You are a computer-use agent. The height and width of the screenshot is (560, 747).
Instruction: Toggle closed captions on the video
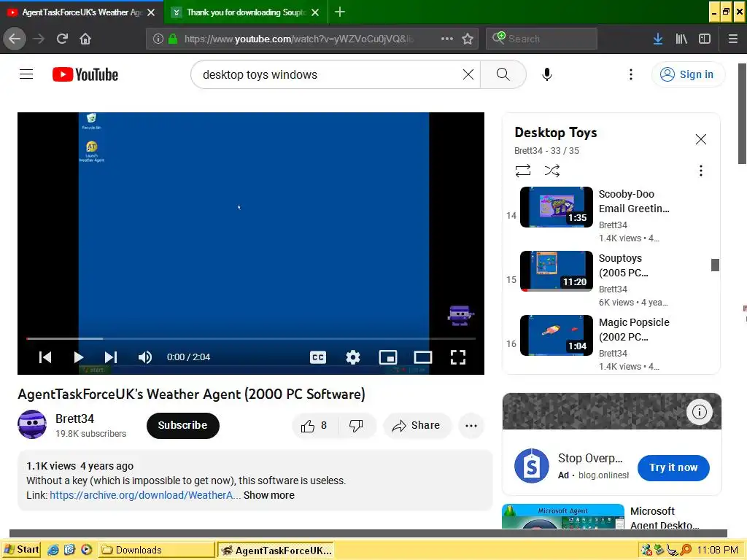318,357
